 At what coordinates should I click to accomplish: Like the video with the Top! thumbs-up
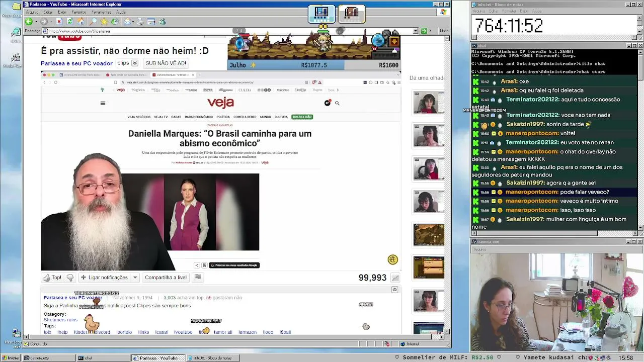click(x=53, y=278)
